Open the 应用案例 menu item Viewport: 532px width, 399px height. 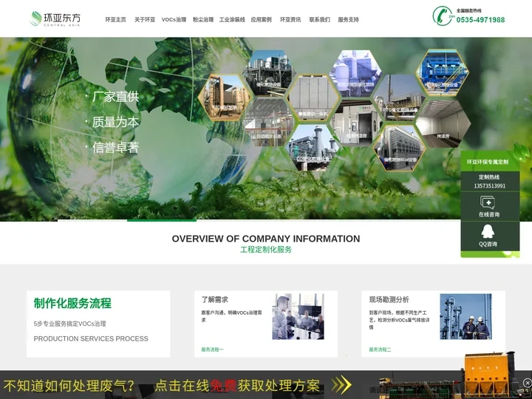261,20
